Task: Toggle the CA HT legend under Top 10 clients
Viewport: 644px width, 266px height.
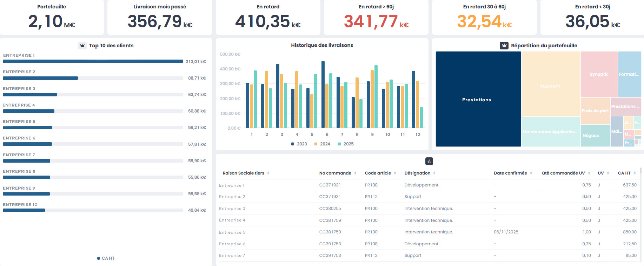Action: coord(106,258)
